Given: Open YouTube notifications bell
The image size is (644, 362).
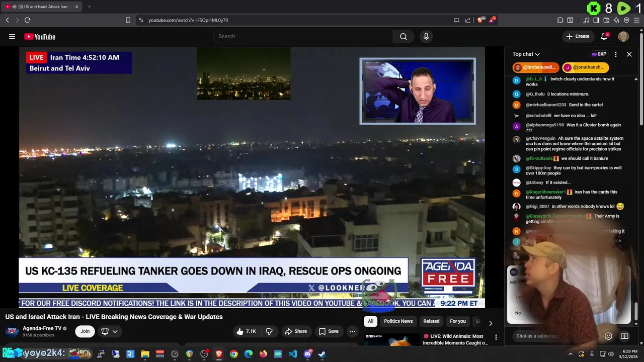Looking at the screenshot, I should tap(605, 36).
